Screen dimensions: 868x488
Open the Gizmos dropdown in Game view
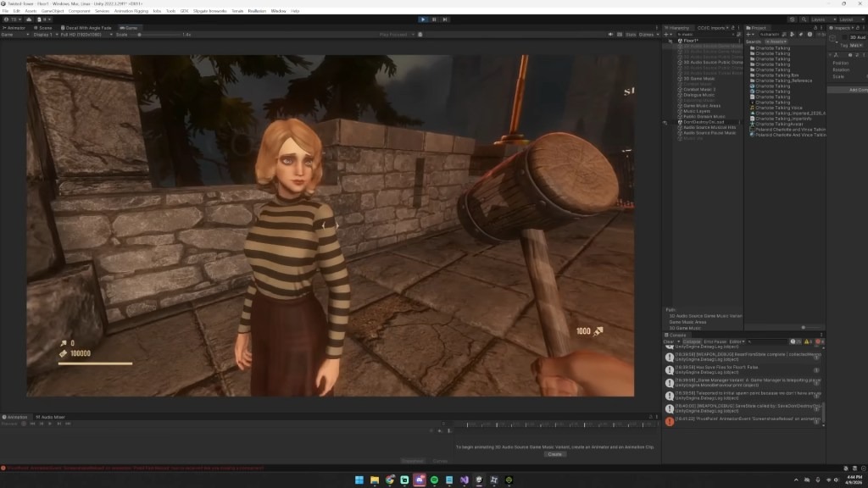click(x=648, y=34)
